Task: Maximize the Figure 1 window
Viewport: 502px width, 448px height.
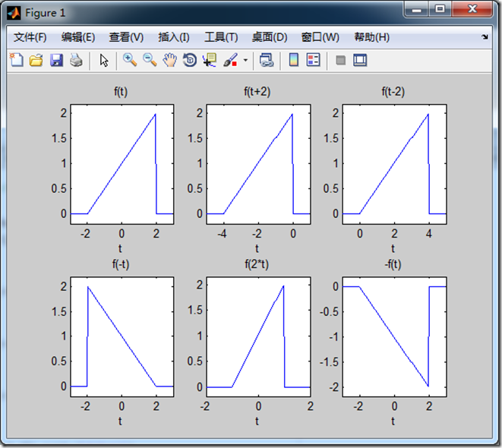Action: [440, 9]
